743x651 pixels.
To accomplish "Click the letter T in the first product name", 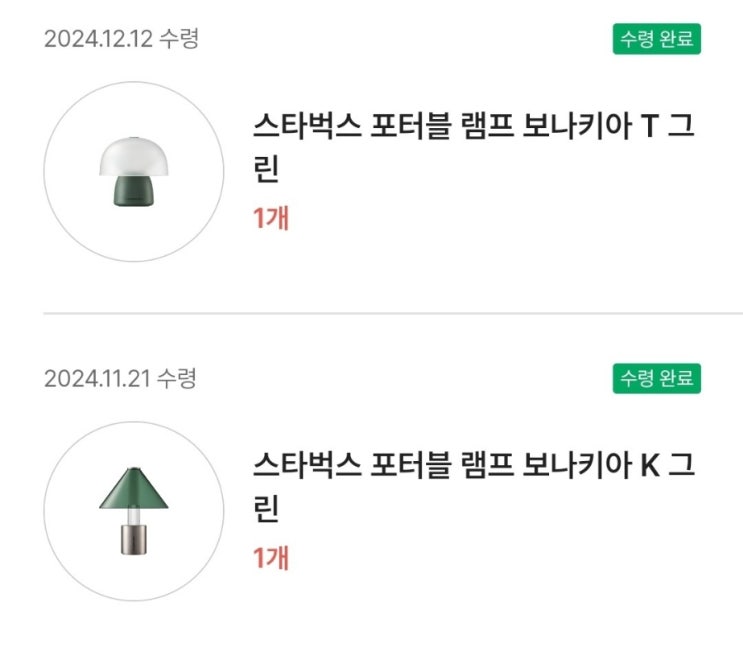I will click(650, 126).
